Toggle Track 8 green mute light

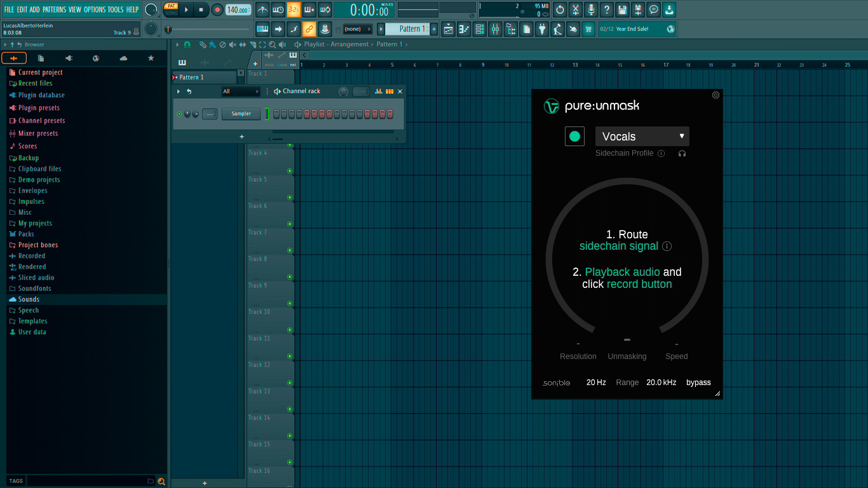point(290,276)
